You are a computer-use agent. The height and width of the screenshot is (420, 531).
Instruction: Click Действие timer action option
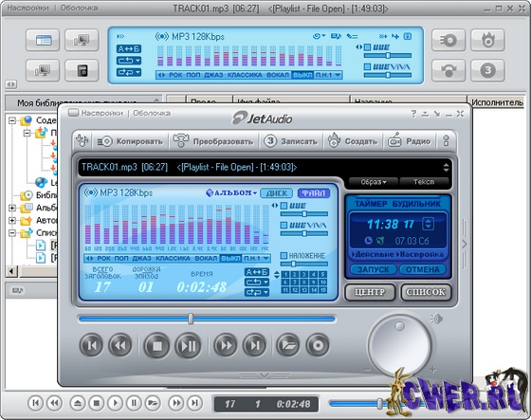coord(373,254)
